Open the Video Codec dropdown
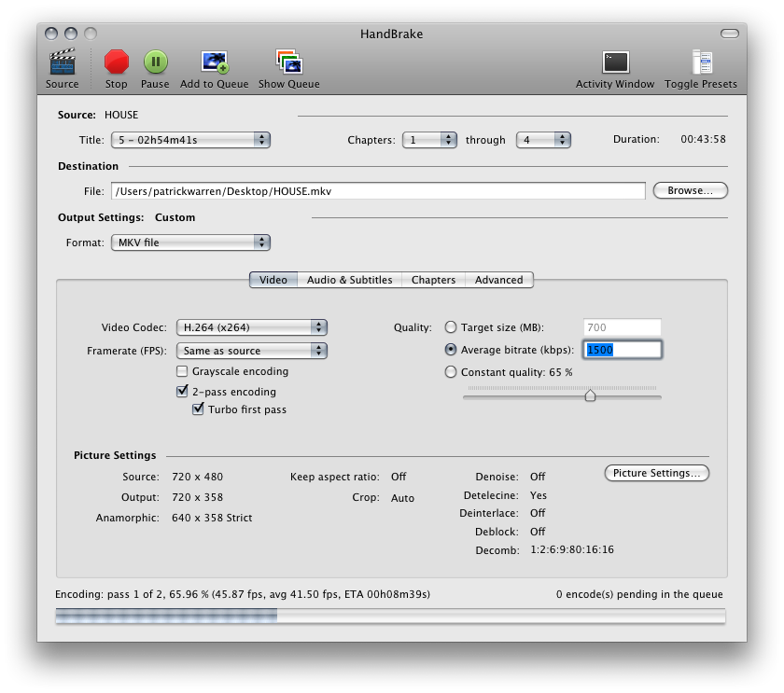784x693 pixels. click(x=251, y=327)
